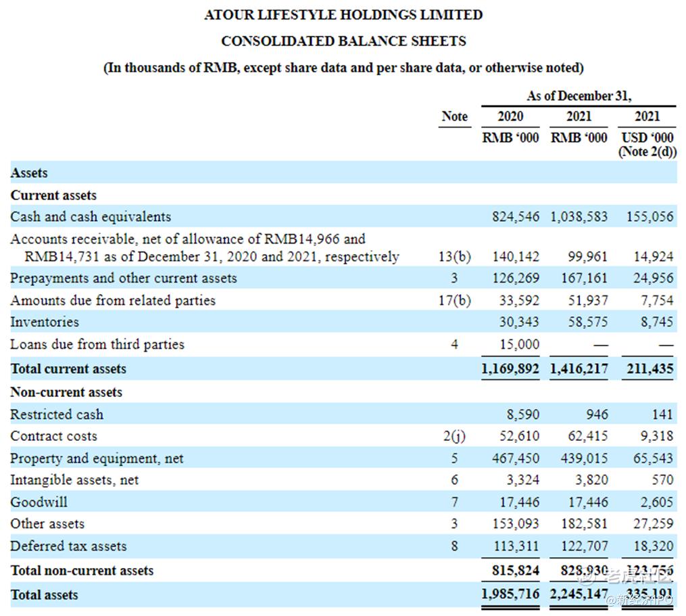Click the 'USD ‘000' column header
This screenshot has height=616, width=686.
(x=647, y=137)
